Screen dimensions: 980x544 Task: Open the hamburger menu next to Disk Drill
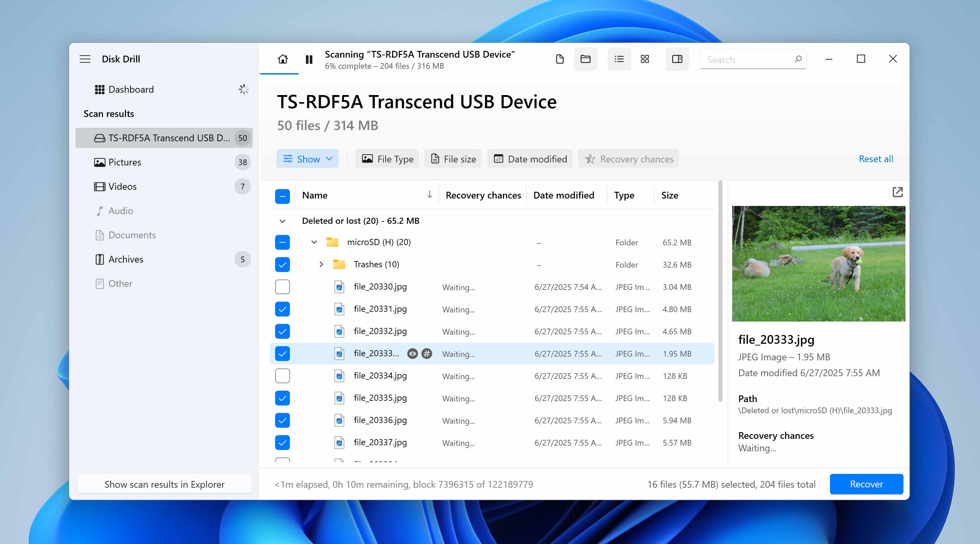(x=85, y=59)
